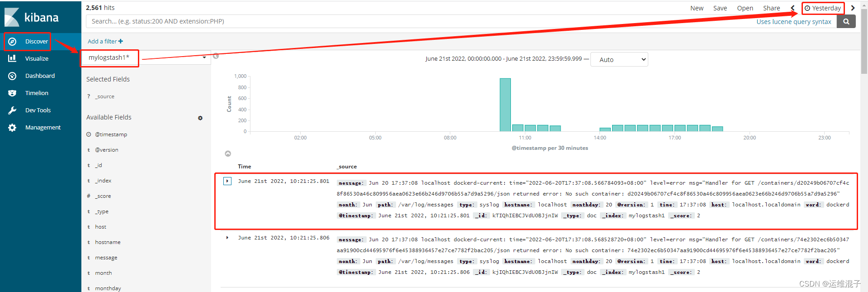This screenshot has width=868, height=292.
Task: Select the month field
Action: (104, 273)
